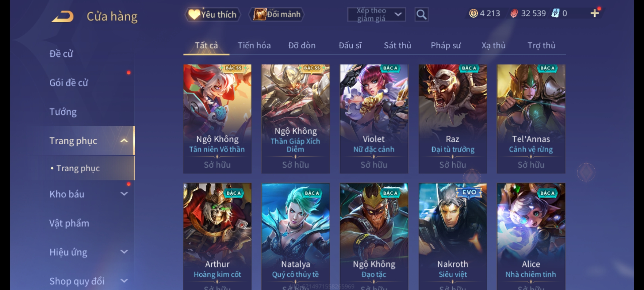Switch to the Tiến hóa tab
Screen dimensions: 644x290
(254, 46)
